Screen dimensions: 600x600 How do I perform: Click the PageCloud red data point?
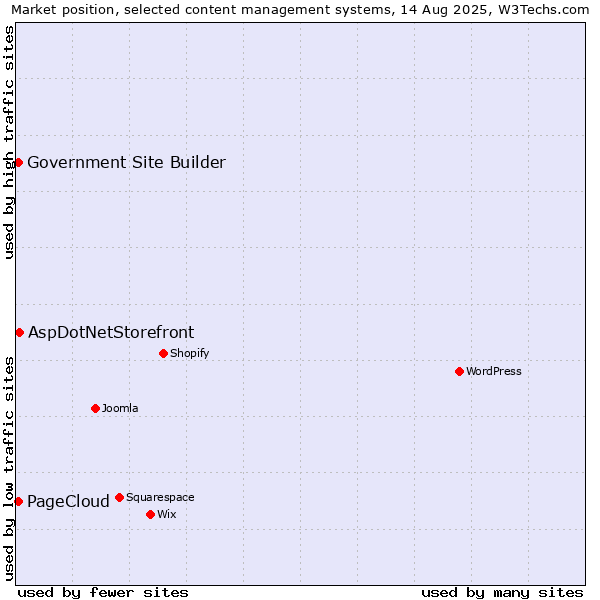pos(19,501)
